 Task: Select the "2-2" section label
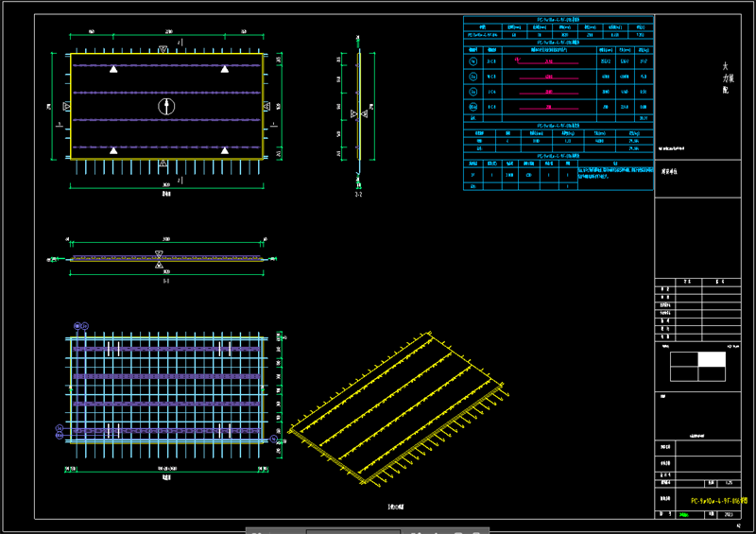click(358, 195)
